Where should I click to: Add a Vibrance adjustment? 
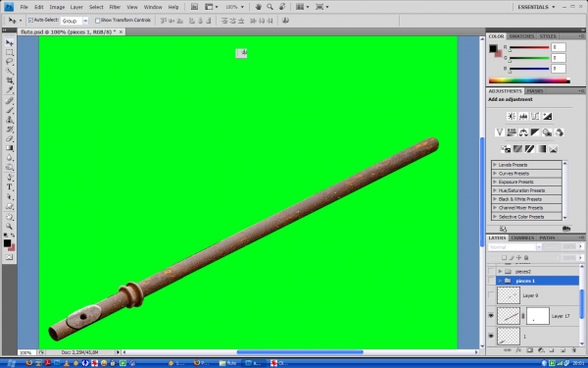pos(499,132)
